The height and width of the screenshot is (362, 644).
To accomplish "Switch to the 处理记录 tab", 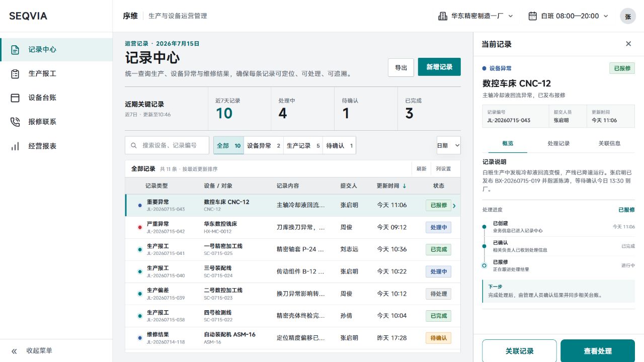I will tap(558, 143).
